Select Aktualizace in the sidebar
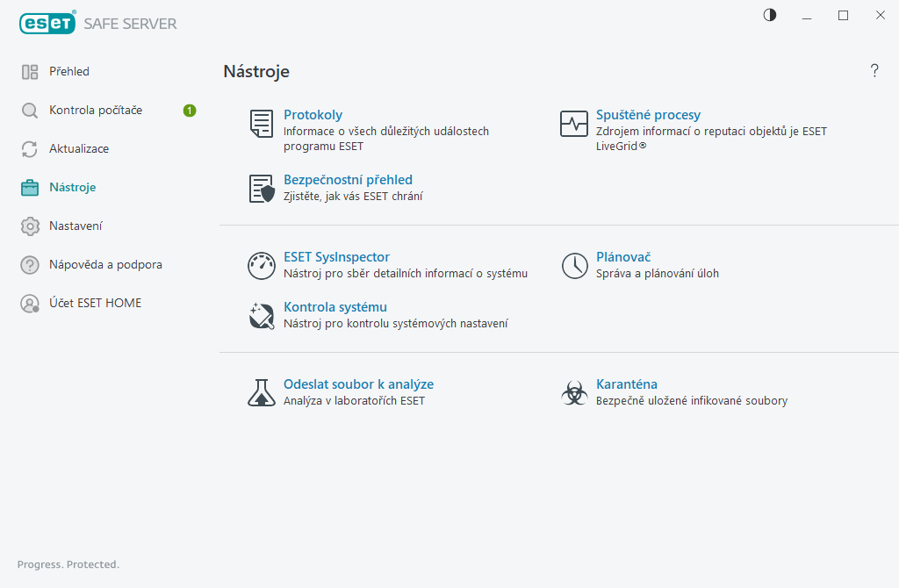 tap(78, 148)
